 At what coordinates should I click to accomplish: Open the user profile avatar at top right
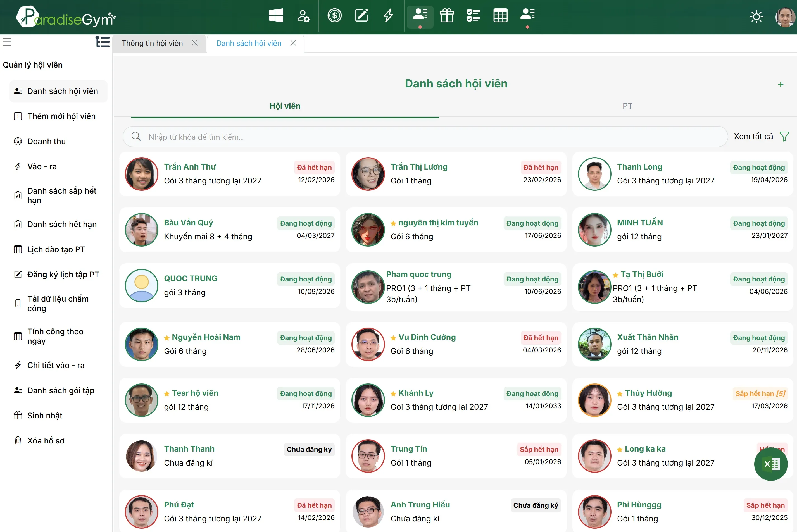click(785, 17)
